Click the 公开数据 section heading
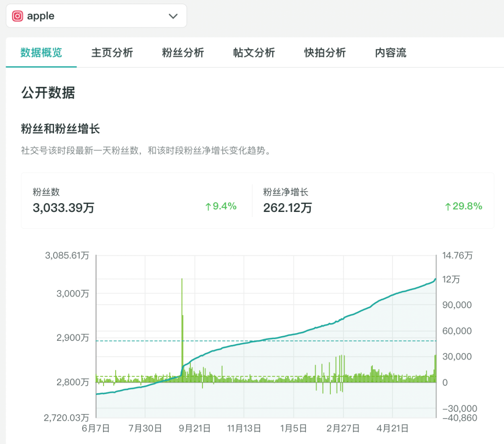 [x=48, y=92]
